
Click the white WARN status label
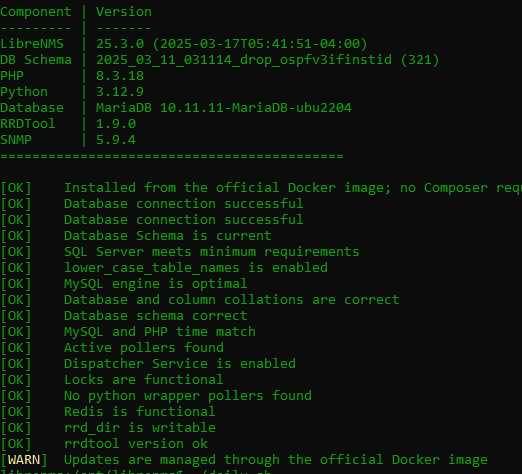coord(24,460)
